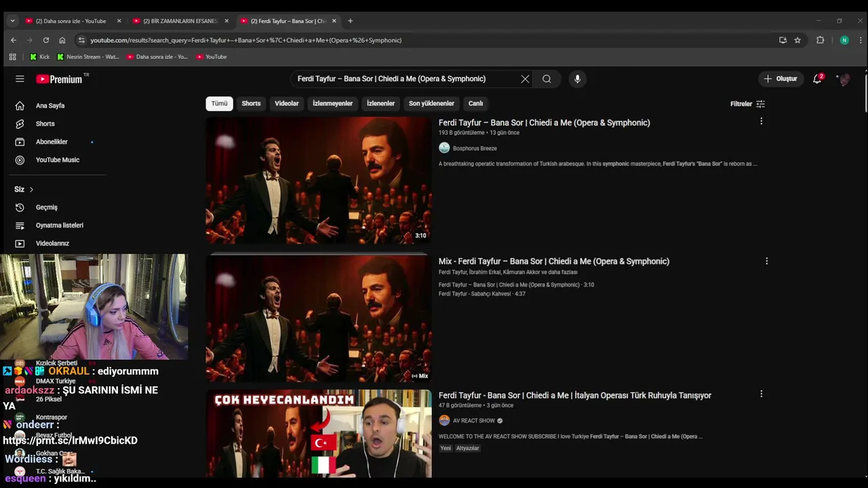868x488 pixels.
Task: Select the Tümü filter chip
Action: click(219, 104)
